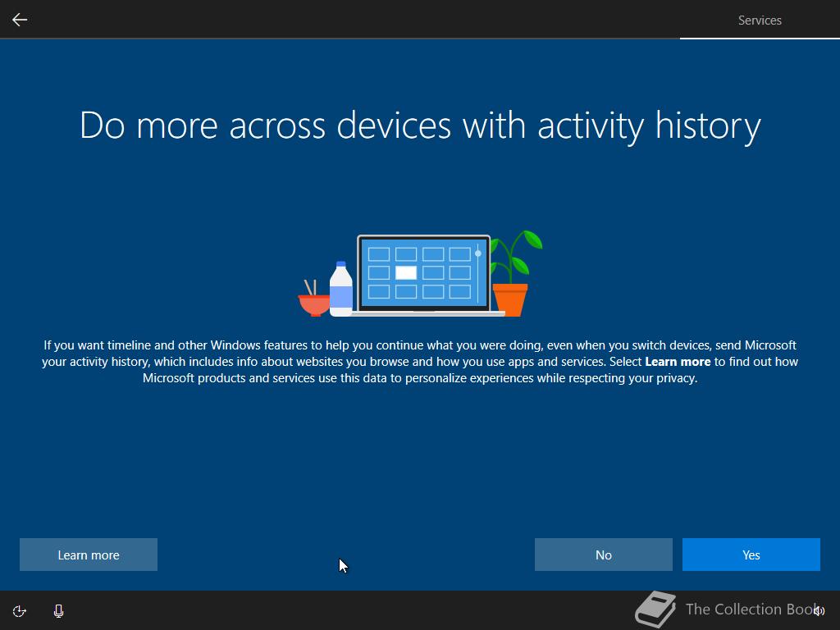
Task: Click the laptop timeline illustration
Action: (421, 274)
